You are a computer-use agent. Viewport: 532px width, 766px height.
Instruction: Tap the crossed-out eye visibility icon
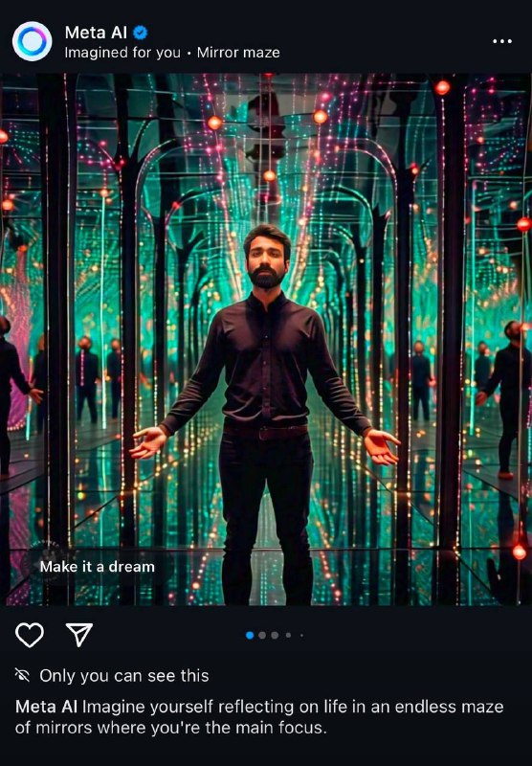[x=22, y=676]
